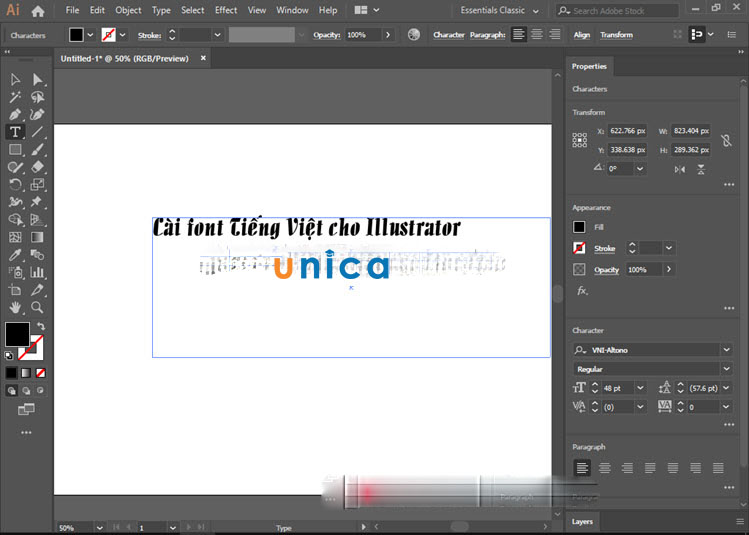Viewport: 749px width, 535px height.
Task: Select the Type tool
Action: coord(15,132)
